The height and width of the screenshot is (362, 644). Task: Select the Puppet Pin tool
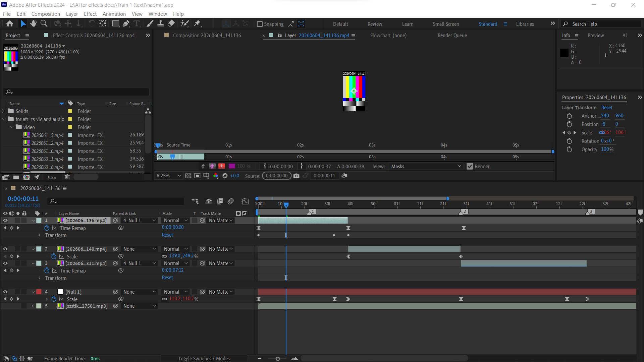197,23
